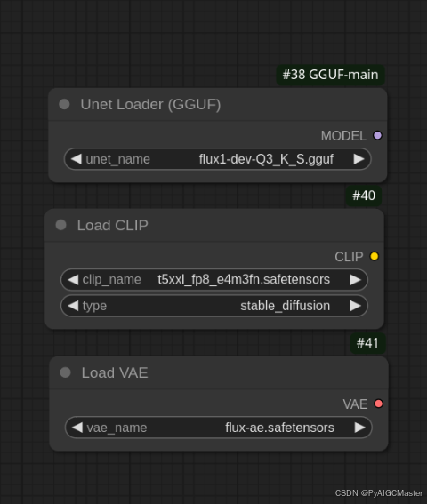Collapse the Unet Loader (GGUF) node dot
The image size is (427, 504).
64,104
